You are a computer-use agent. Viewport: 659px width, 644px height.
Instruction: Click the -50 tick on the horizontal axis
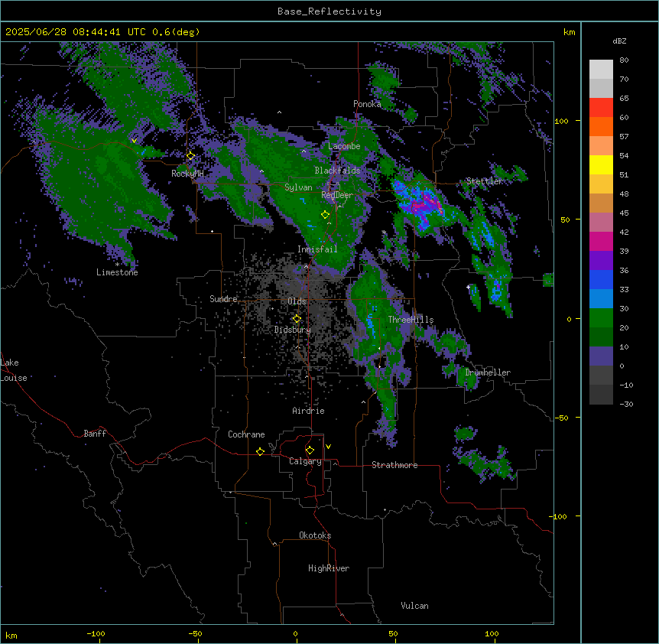(195, 633)
